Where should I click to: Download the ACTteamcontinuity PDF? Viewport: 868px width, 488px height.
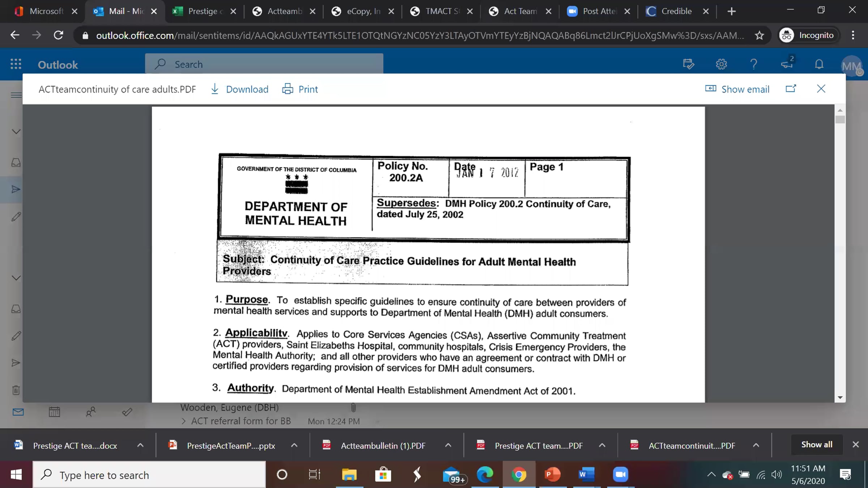click(x=239, y=89)
